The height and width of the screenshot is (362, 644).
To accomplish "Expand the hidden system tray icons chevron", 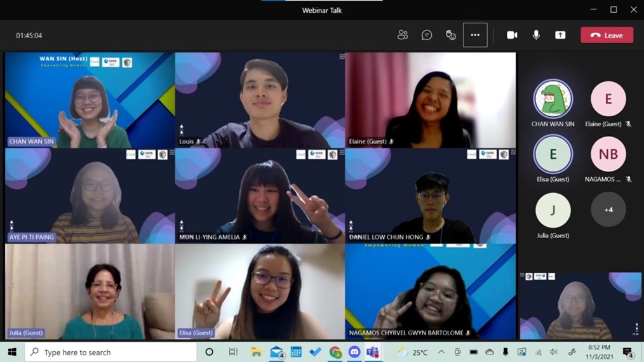I will [441, 352].
